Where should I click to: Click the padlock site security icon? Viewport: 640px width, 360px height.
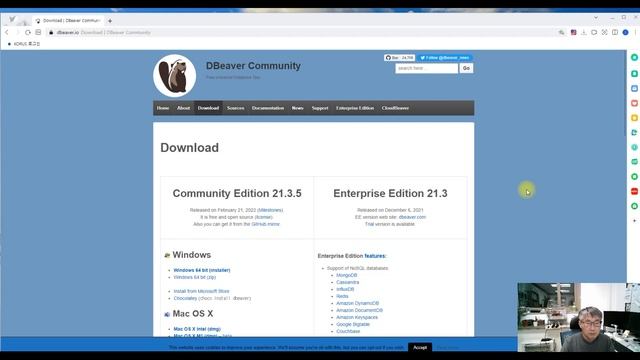click(x=51, y=32)
